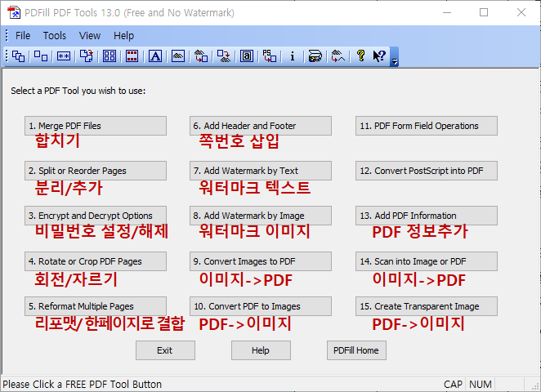Click the Images to PDF toolbar icon

pos(201,56)
